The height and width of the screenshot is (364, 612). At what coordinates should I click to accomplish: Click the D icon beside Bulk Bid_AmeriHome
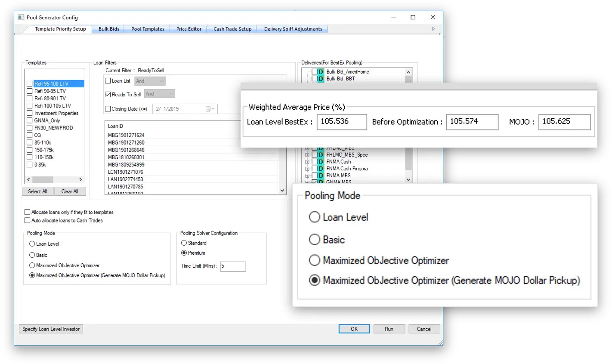[x=321, y=72]
